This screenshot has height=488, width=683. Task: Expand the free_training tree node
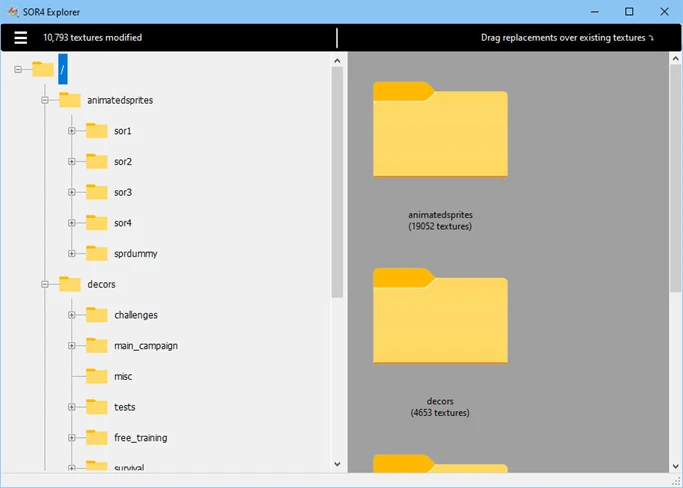(x=72, y=438)
